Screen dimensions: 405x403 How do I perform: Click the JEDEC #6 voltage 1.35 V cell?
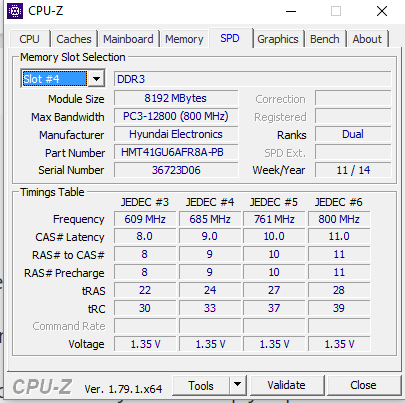pos(339,344)
